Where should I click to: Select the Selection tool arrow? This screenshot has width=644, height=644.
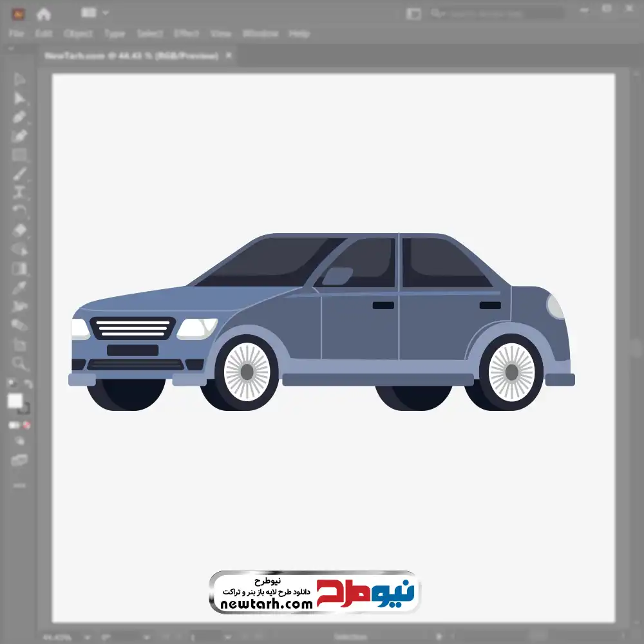point(19,80)
